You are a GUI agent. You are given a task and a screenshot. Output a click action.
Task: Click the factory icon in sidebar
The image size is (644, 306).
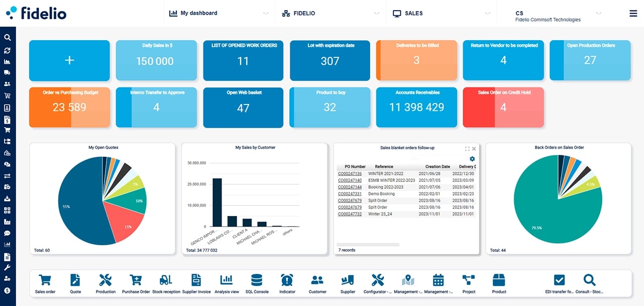(8, 222)
